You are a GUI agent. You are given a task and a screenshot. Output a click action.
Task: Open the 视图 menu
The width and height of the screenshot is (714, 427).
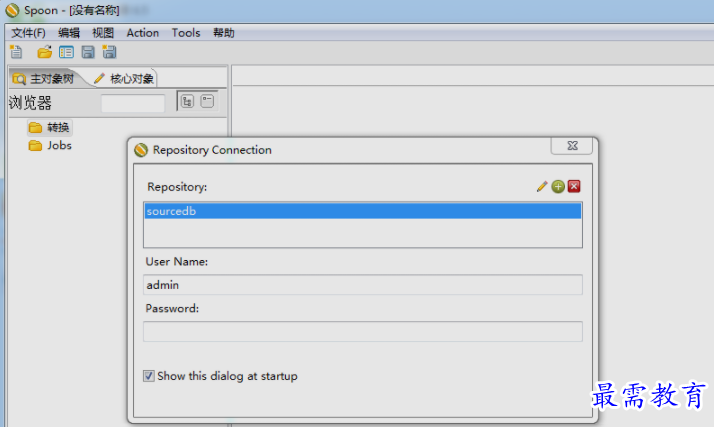(103, 33)
